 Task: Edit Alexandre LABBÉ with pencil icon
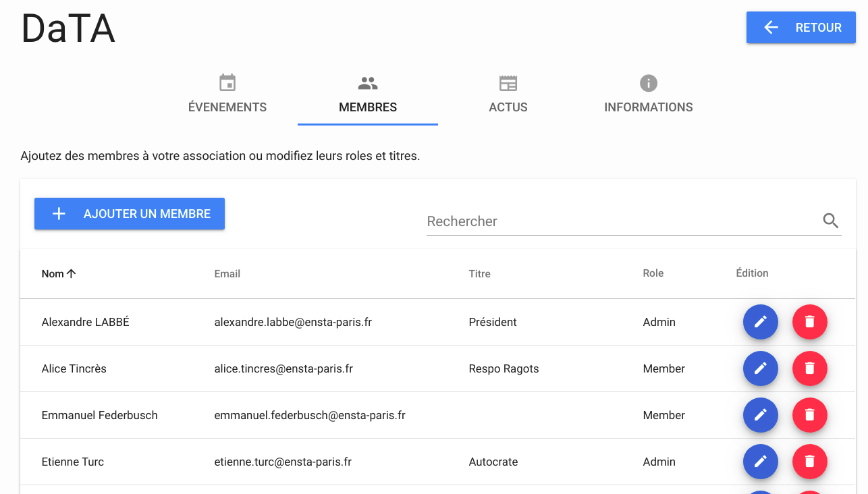761,322
